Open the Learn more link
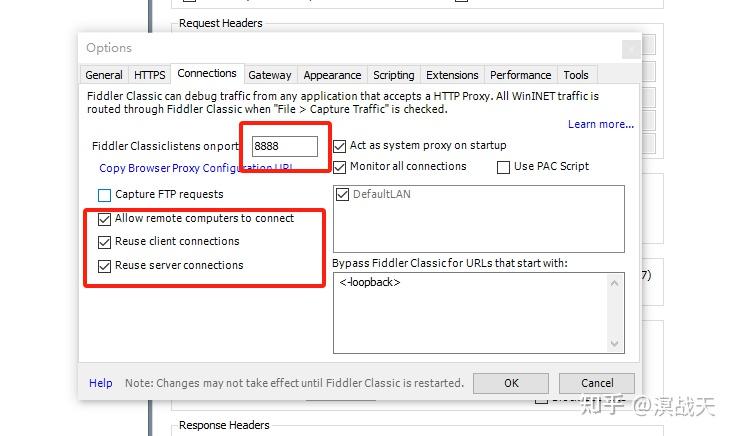Image resolution: width=734 pixels, height=436 pixels. click(601, 124)
